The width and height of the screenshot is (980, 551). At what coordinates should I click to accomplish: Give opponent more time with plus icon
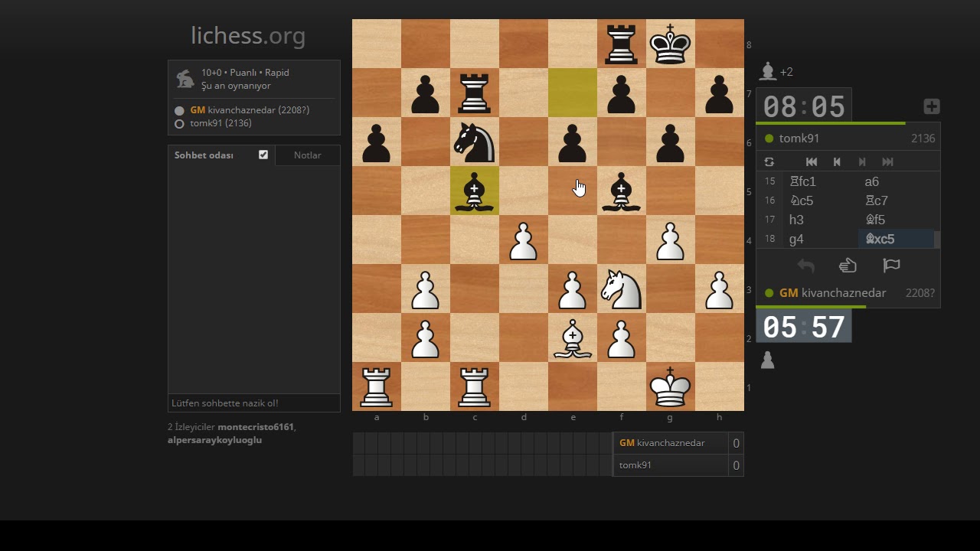[932, 106]
